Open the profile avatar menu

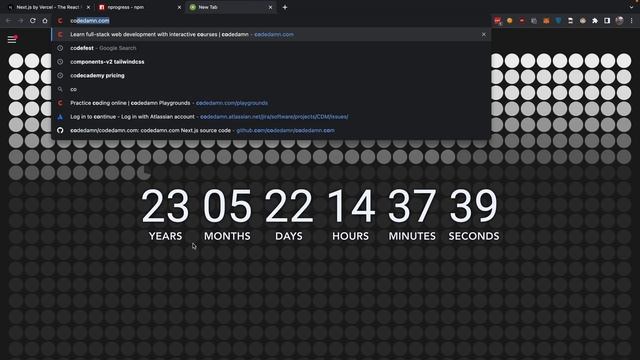point(619,20)
